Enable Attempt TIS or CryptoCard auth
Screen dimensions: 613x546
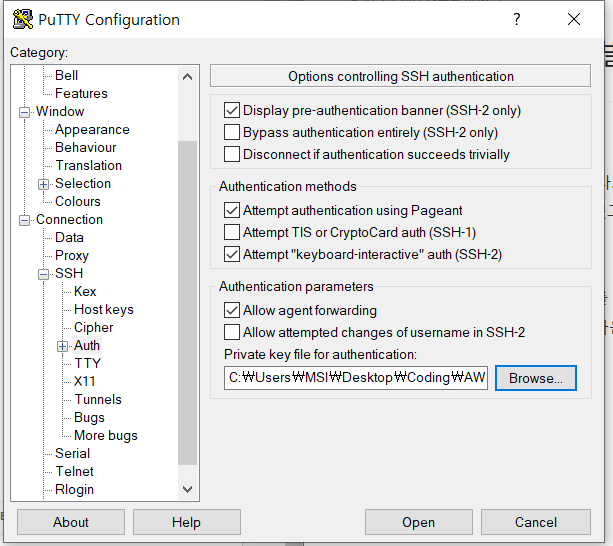pyautogui.click(x=232, y=232)
